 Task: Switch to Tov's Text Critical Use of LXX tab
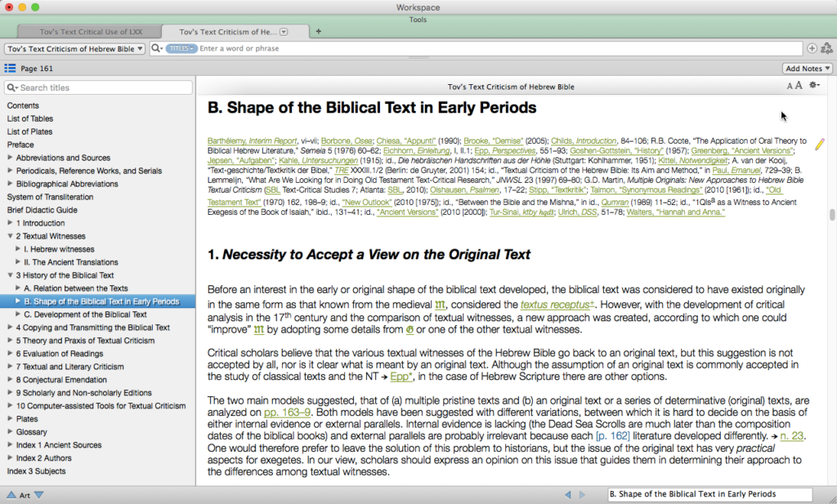point(90,32)
